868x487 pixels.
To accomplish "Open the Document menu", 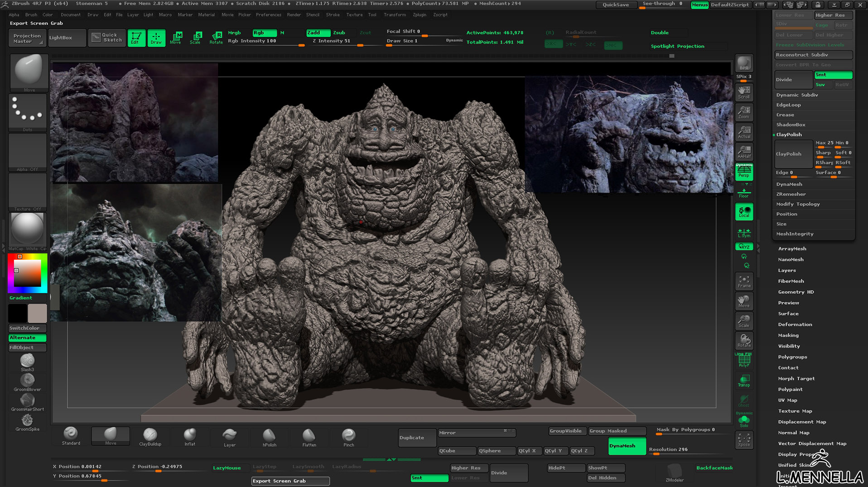I will [x=71, y=14].
